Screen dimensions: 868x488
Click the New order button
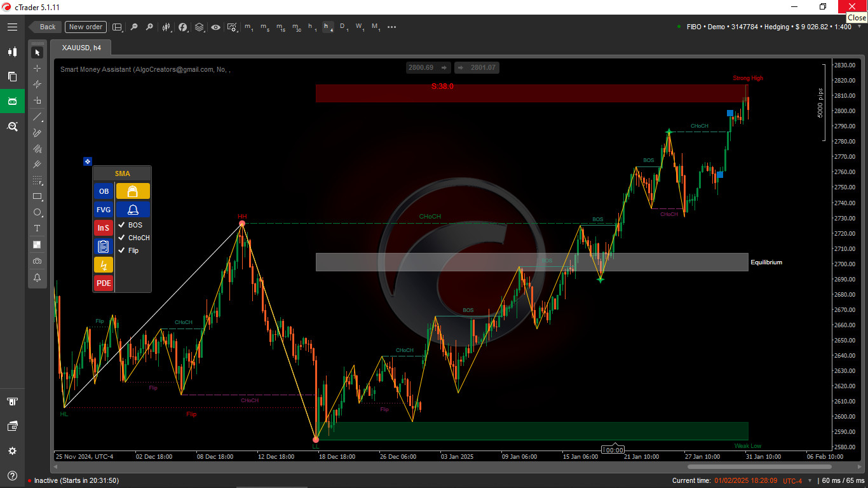point(85,27)
